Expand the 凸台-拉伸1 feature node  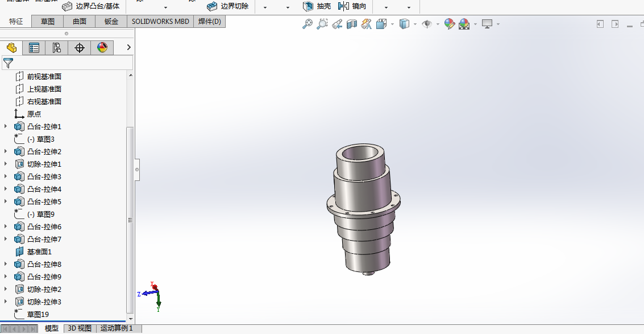pyautogui.click(x=6, y=126)
